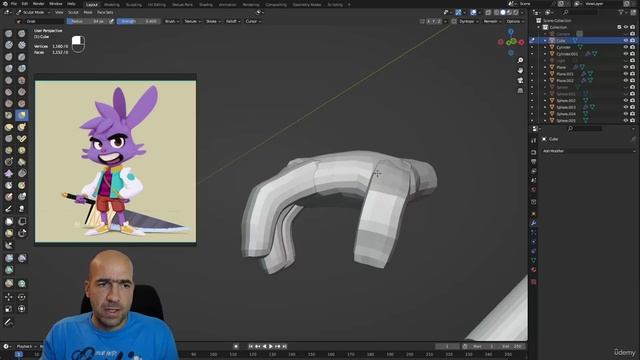Image resolution: width=640 pixels, height=360 pixels.
Task: Switch to rendered viewport shading
Action: 516,13
